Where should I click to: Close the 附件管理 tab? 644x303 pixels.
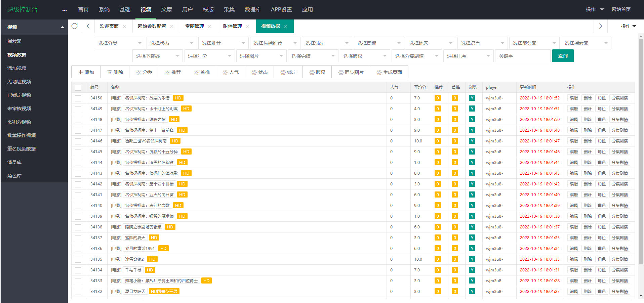point(248,26)
